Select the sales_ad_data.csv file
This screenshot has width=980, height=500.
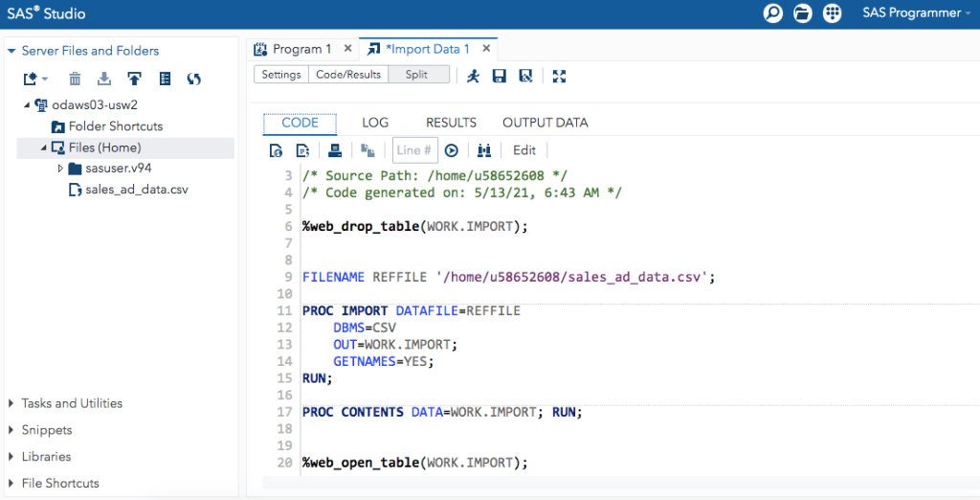(137, 190)
